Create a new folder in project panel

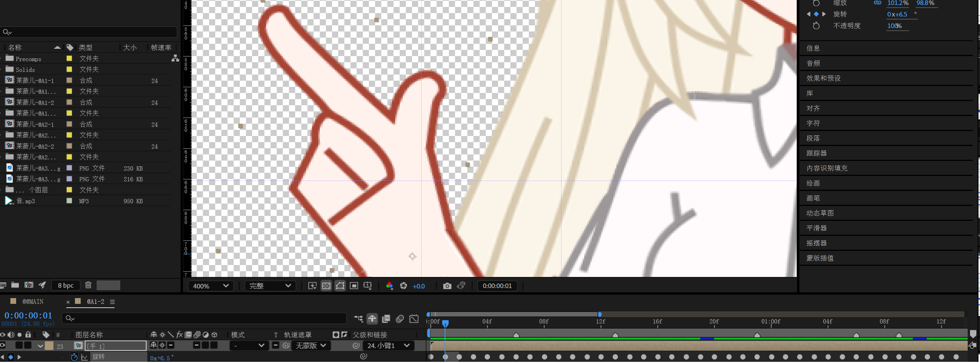coord(15,285)
